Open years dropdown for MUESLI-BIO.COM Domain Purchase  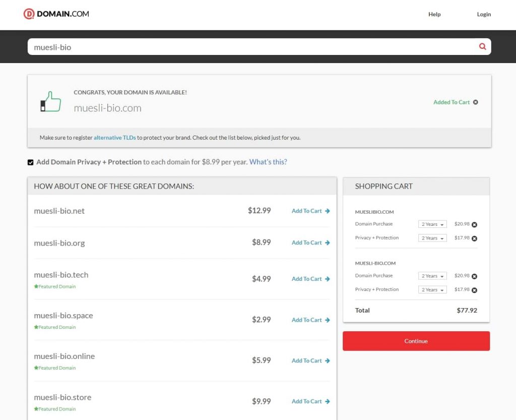(432, 276)
